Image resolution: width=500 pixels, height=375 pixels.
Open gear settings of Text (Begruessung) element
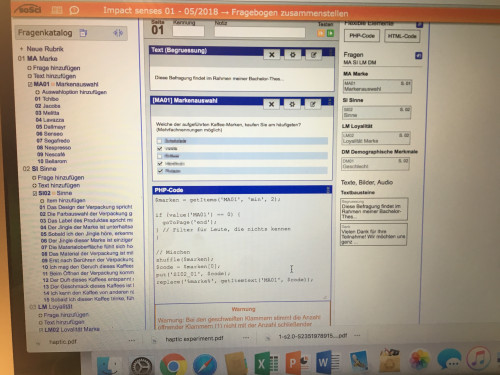[x=293, y=55]
